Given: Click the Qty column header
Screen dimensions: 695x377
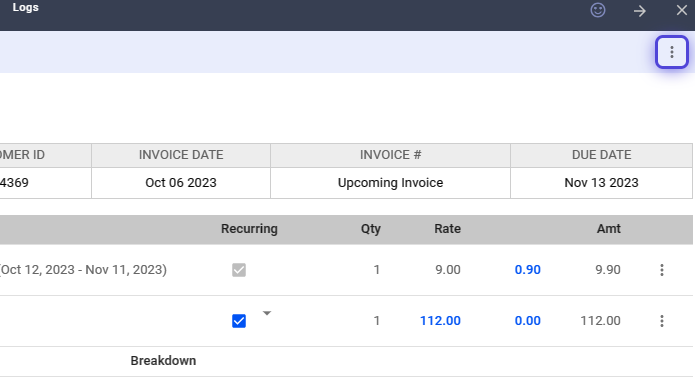Looking at the screenshot, I should (371, 229).
